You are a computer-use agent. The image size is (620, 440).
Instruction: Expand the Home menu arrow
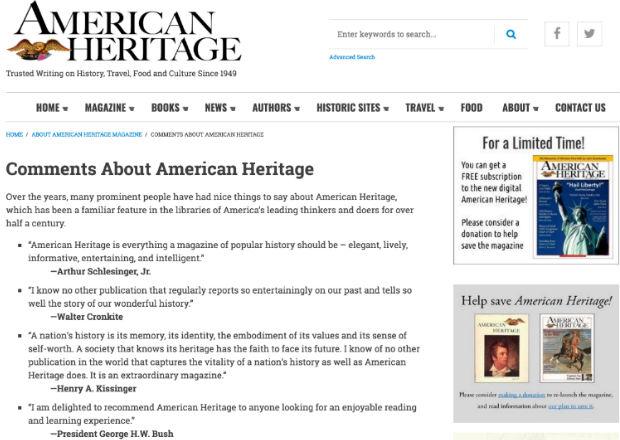pos(65,109)
